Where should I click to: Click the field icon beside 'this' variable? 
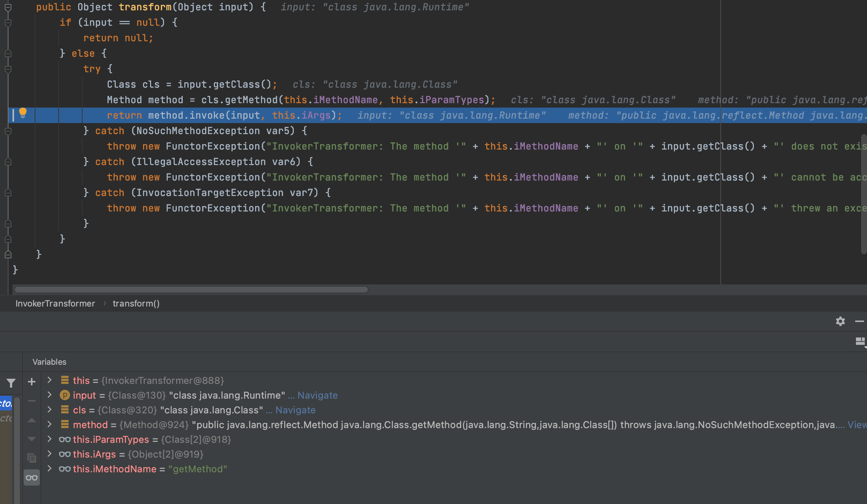click(65, 380)
